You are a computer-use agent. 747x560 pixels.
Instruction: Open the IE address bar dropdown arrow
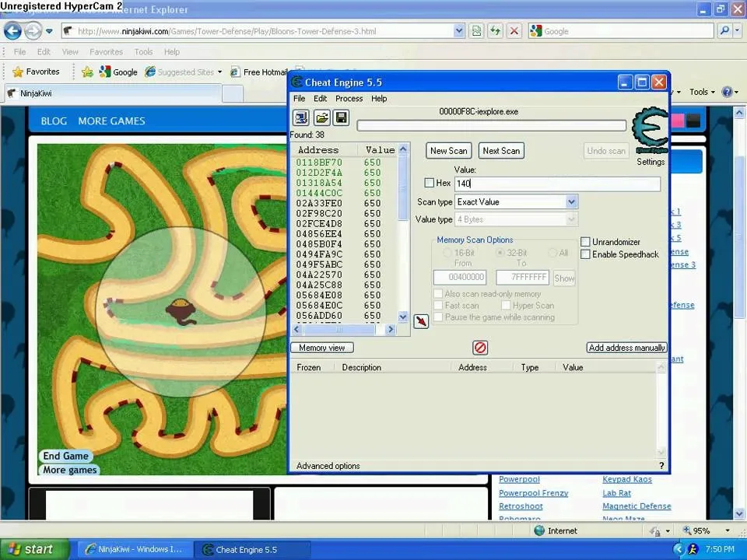tap(459, 31)
